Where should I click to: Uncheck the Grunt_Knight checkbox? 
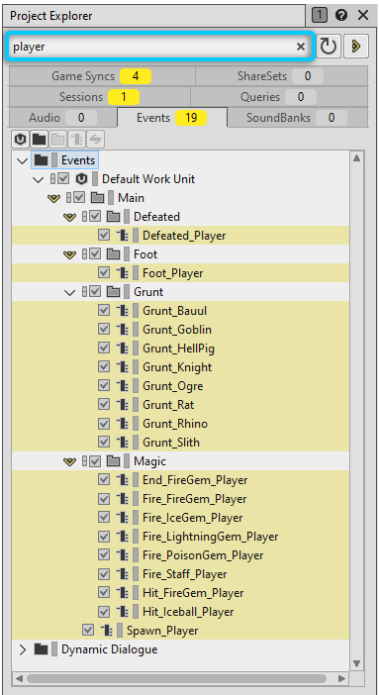(104, 367)
